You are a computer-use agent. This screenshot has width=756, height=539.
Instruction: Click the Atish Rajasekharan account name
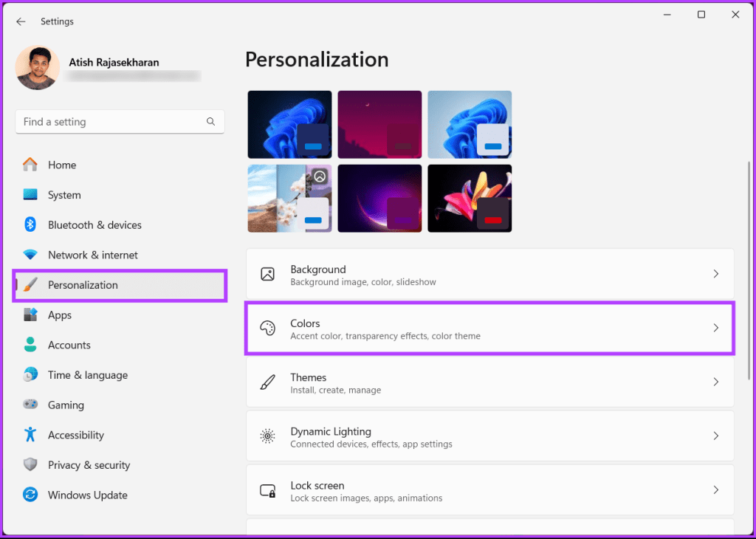click(x=114, y=62)
